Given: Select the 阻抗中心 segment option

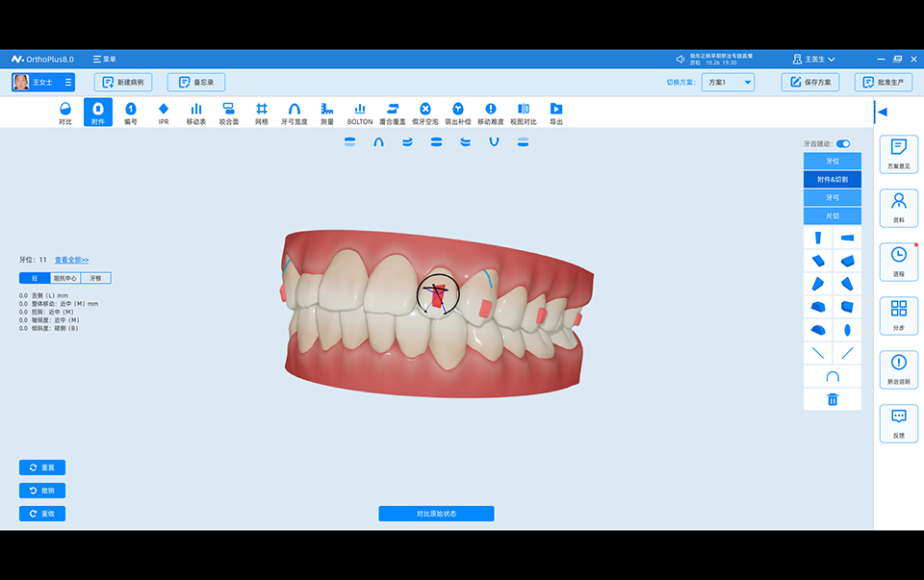Looking at the screenshot, I should pos(65,278).
